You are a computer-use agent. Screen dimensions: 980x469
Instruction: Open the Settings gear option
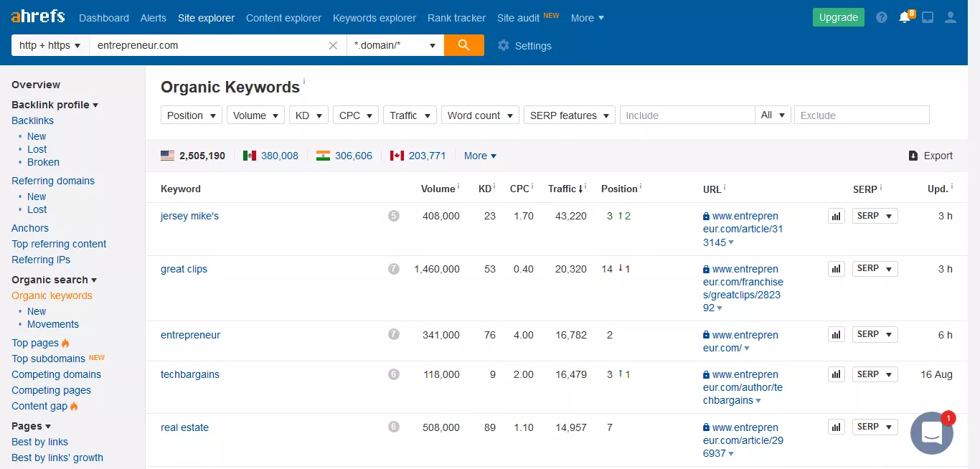[x=524, y=46]
